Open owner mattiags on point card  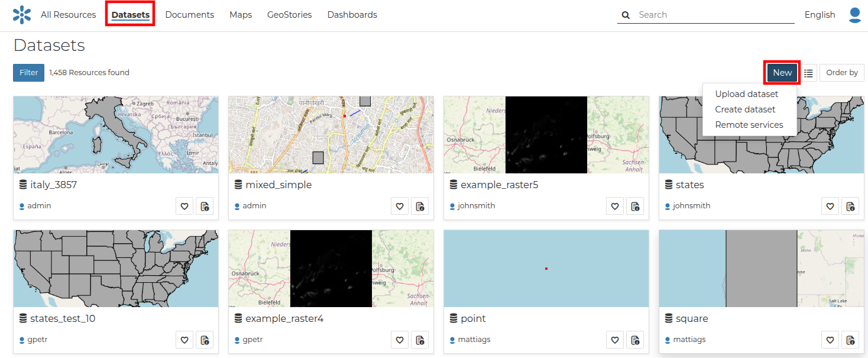pyautogui.click(x=474, y=340)
